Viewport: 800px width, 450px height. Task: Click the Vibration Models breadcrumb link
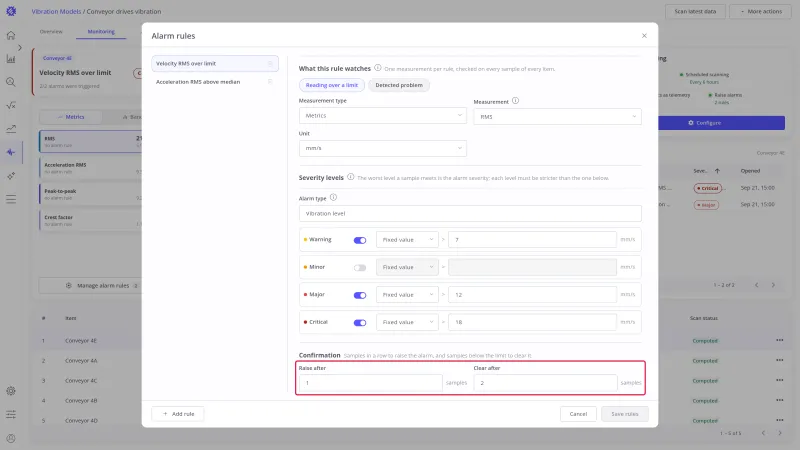[56, 11]
